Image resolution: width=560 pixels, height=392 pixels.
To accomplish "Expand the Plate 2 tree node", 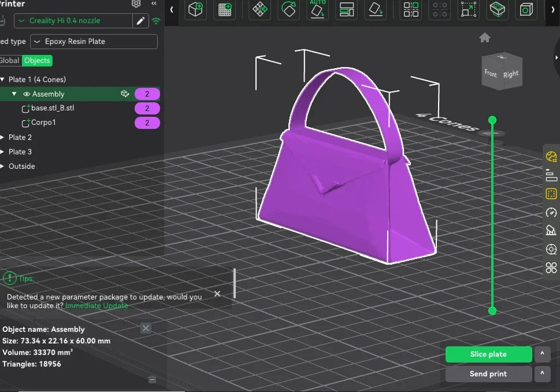I will click(x=3, y=138).
